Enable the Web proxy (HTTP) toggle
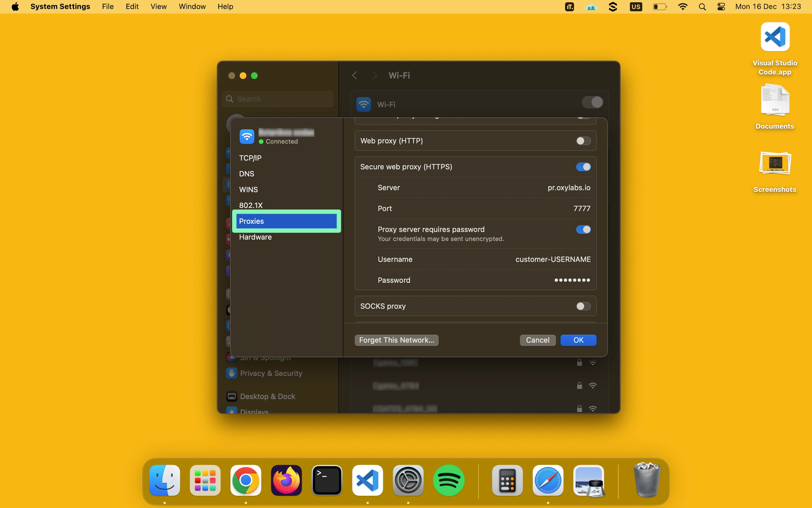 point(583,141)
